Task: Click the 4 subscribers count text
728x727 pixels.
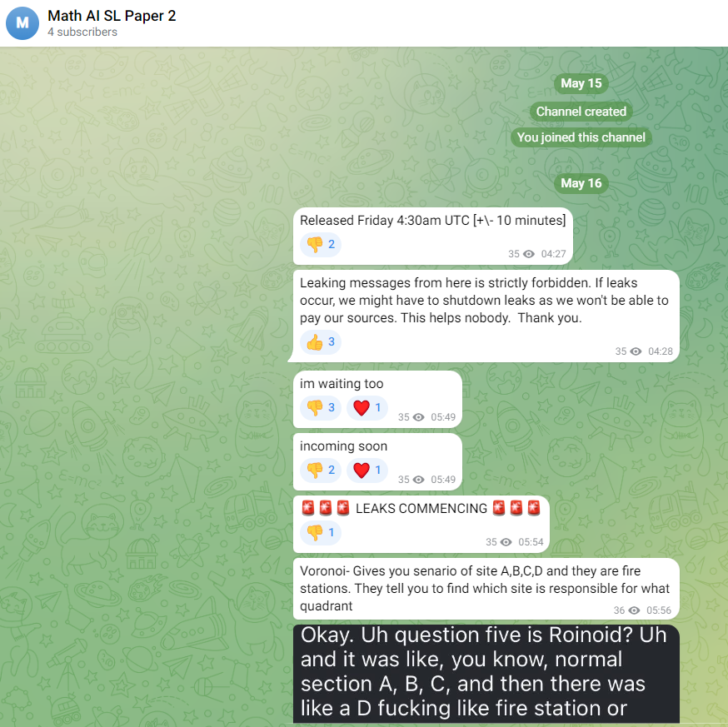Action: coord(82,32)
